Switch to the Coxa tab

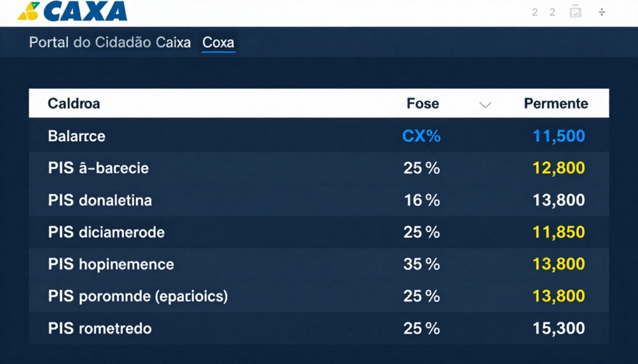[x=218, y=43]
